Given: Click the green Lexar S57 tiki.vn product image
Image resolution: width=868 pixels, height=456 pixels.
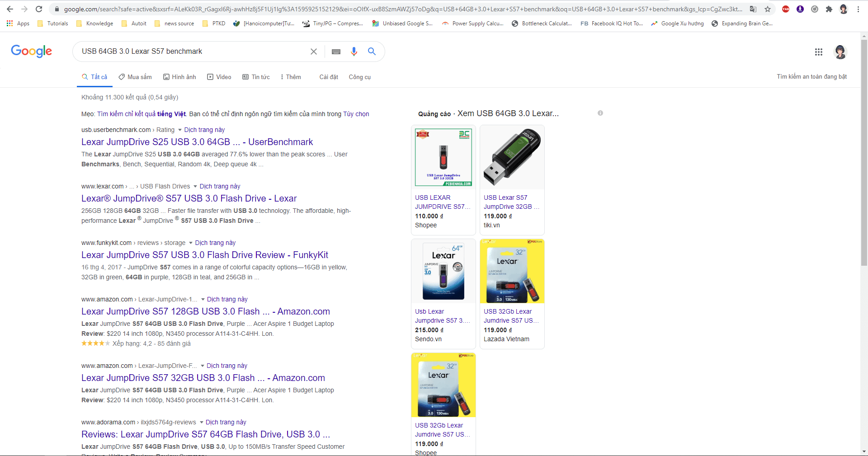Looking at the screenshot, I should [512, 157].
